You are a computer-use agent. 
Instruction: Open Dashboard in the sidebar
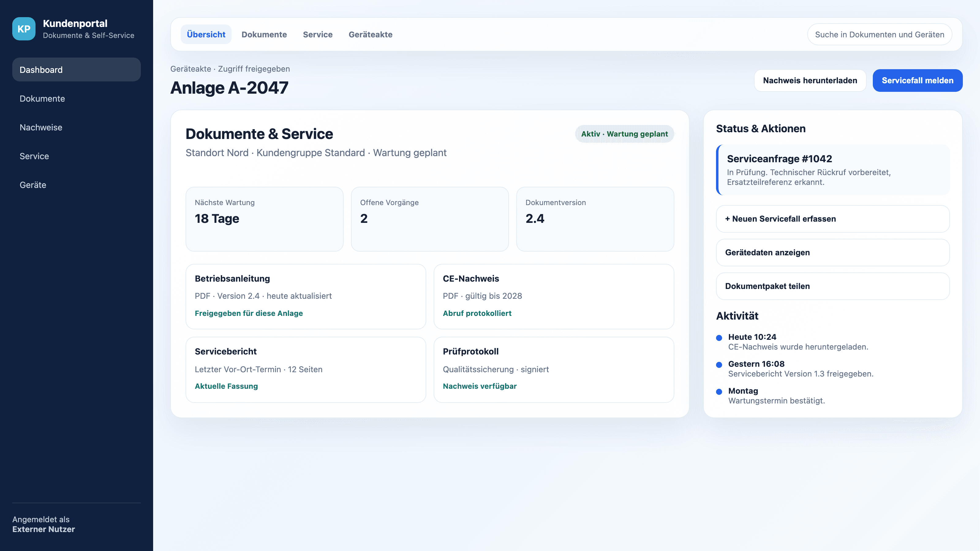pyautogui.click(x=77, y=69)
